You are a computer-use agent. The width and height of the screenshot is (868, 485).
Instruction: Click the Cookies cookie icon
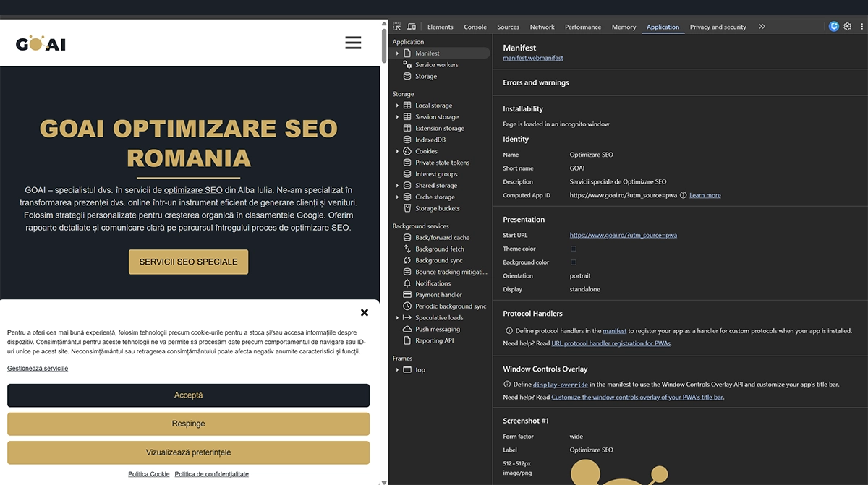(x=407, y=151)
